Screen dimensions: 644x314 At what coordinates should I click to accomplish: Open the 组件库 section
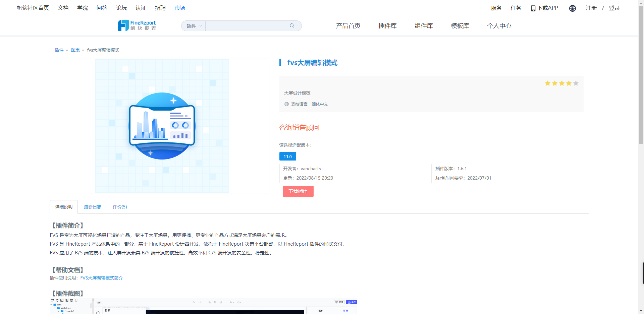tap(424, 26)
